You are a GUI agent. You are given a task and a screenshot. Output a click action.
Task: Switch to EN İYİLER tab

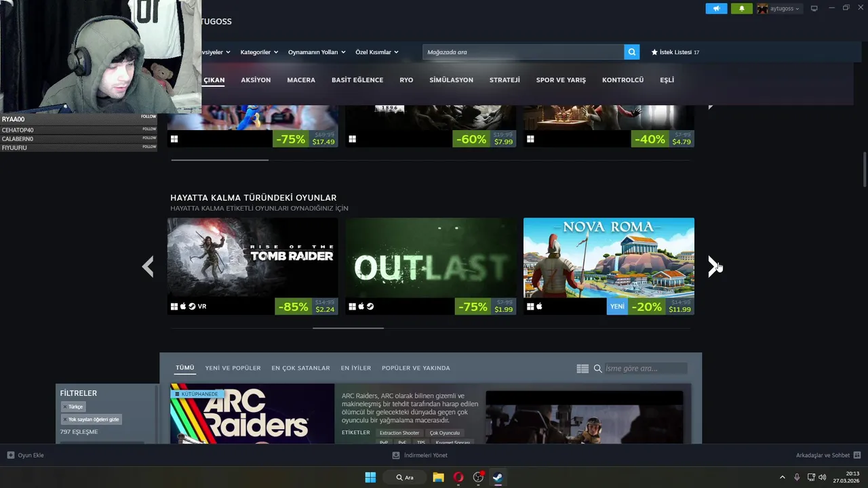click(x=356, y=368)
